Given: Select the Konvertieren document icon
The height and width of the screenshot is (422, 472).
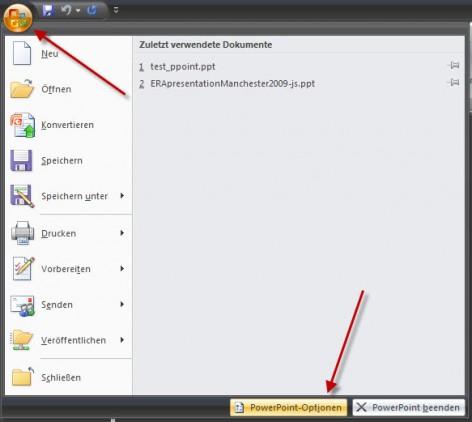Looking at the screenshot, I should click(23, 125).
